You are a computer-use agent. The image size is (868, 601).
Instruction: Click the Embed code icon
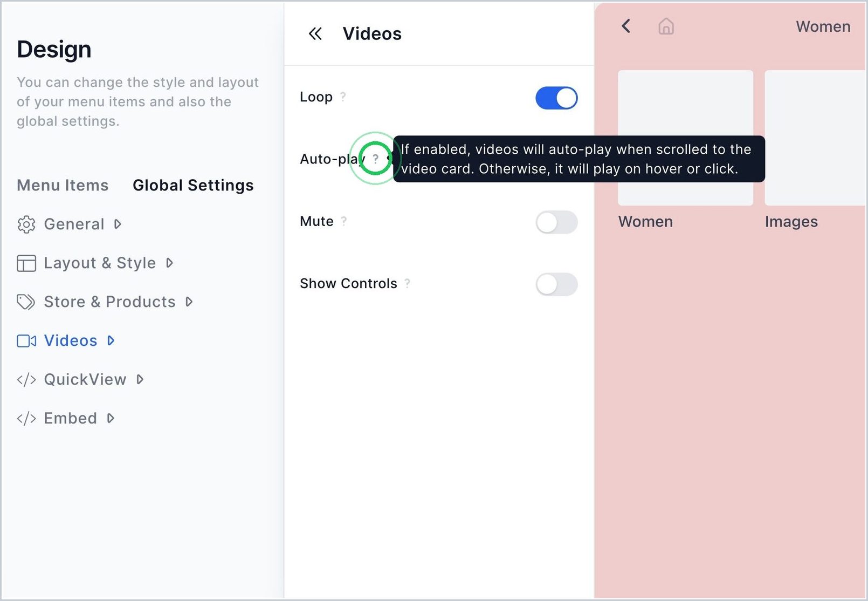click(26, 419)
